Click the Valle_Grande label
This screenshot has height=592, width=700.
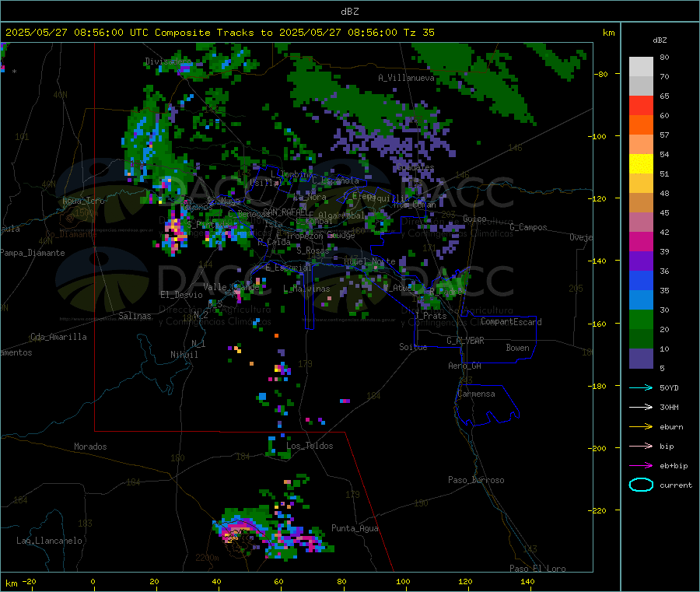[x=231, y=287]
